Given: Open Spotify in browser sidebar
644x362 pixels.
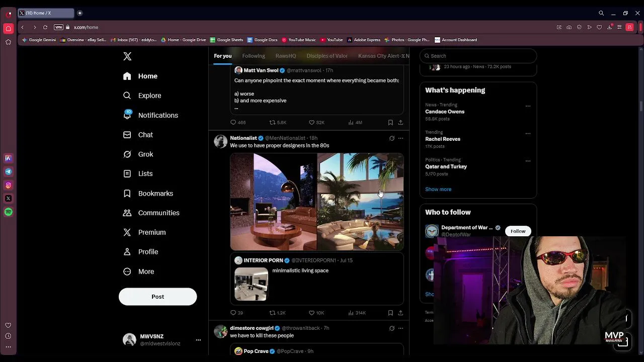Looking at the screenshot, I should [8, 212].
